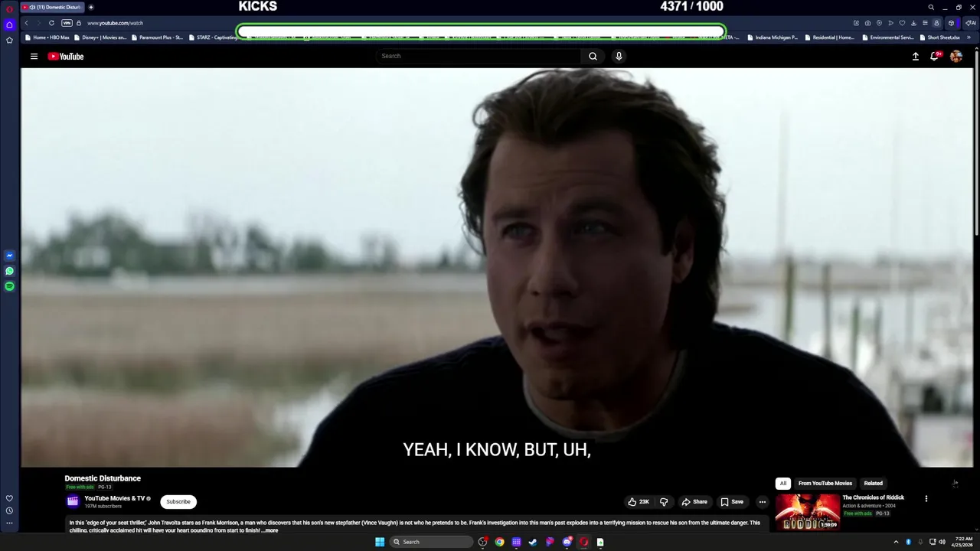Select the Related filter chip
Screen dimensions: 980x551
[873, 484]
